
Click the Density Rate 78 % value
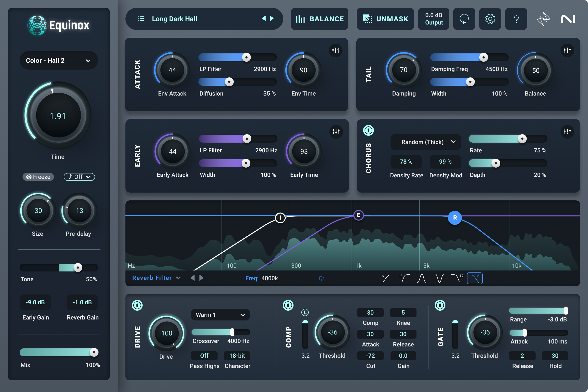point(406,161)
